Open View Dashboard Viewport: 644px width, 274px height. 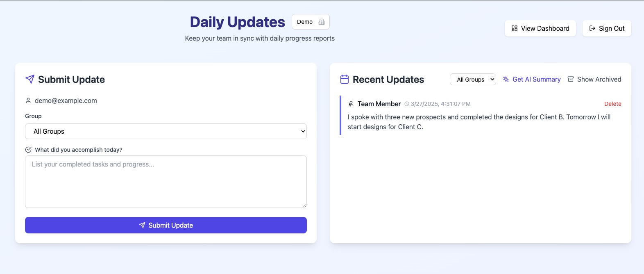[x=540, y=28]
